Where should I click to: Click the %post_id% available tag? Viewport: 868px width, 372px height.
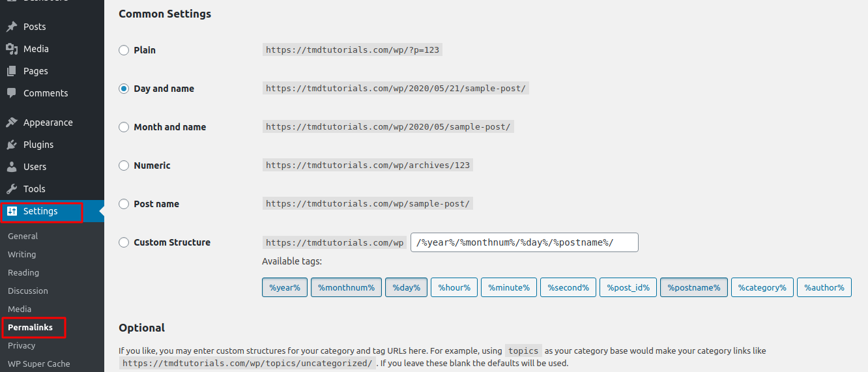[x=628, y=287]
